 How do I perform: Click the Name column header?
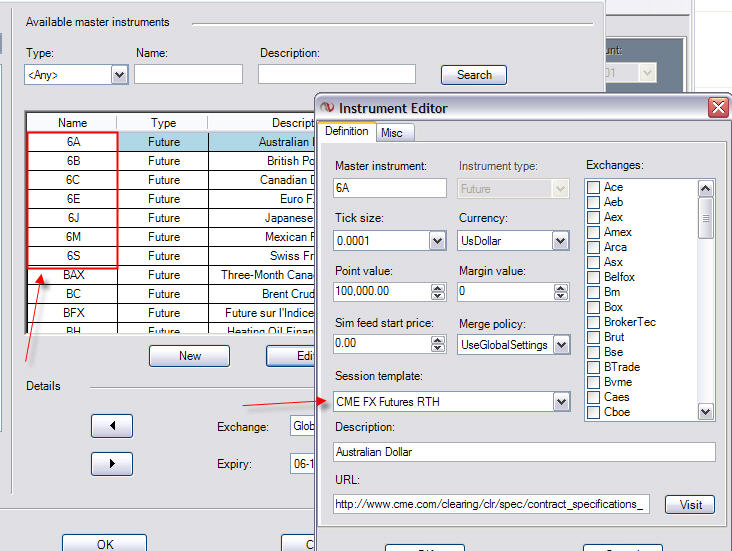pyautogui.click(x=72, y=123)
